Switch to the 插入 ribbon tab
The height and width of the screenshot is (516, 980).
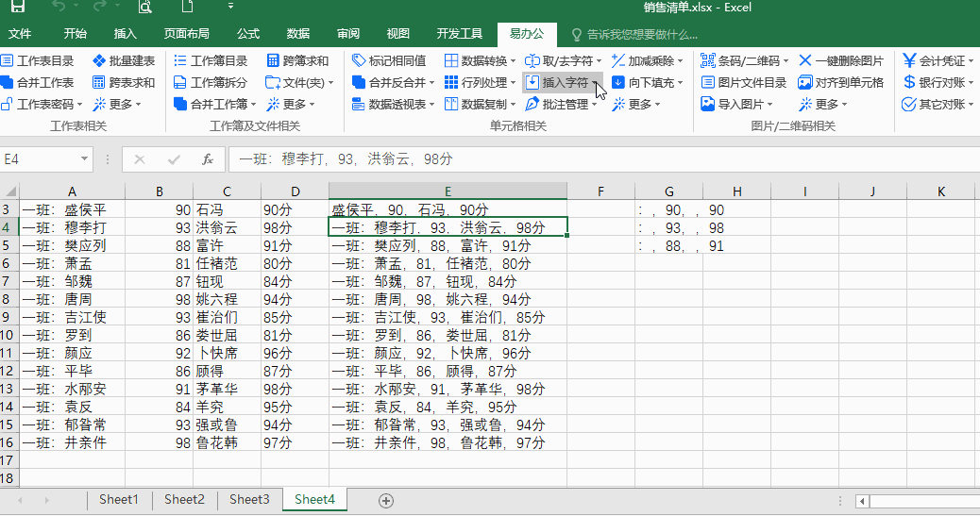pos(125,34)
